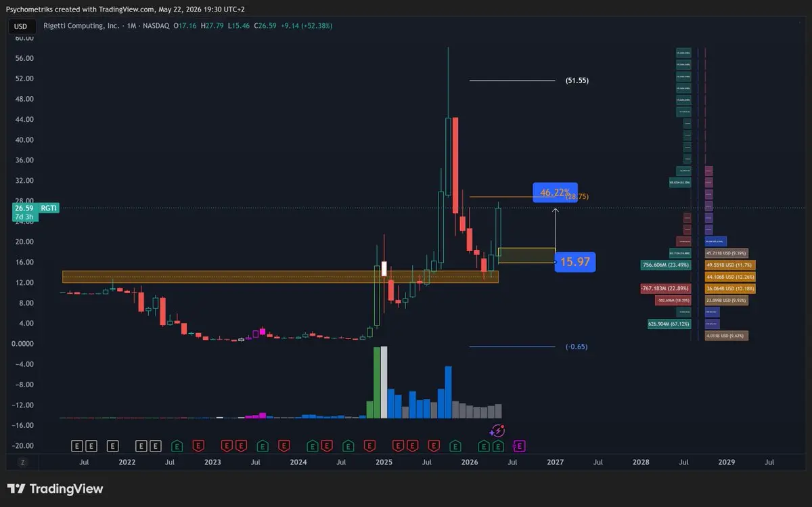
Task: Click the Z timezone button at bottom left
Action: pos(22,462)
